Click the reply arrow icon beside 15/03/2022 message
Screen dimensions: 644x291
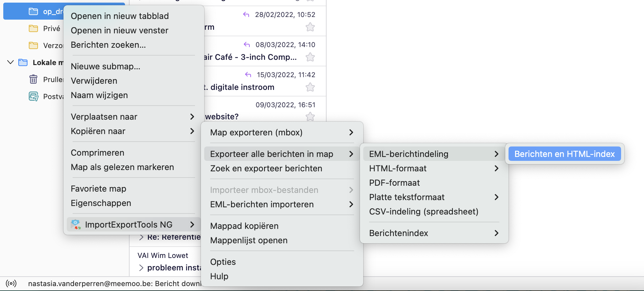248,75
